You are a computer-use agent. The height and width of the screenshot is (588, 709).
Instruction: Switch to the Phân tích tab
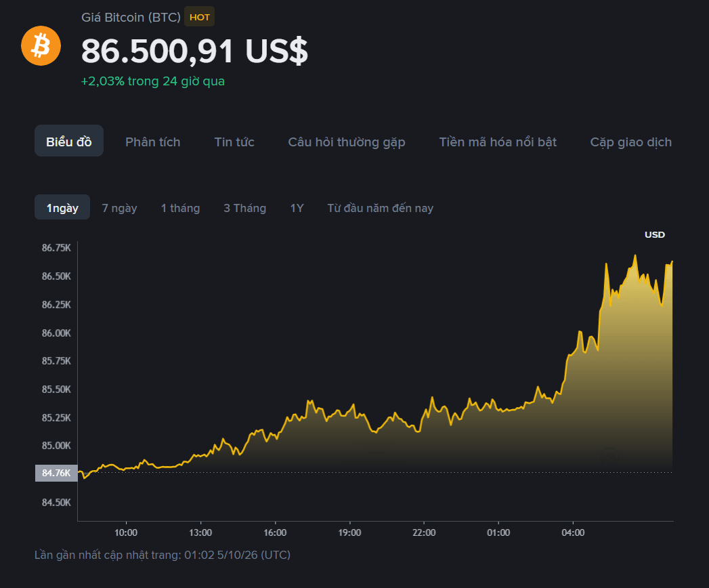tap(153, 142)
